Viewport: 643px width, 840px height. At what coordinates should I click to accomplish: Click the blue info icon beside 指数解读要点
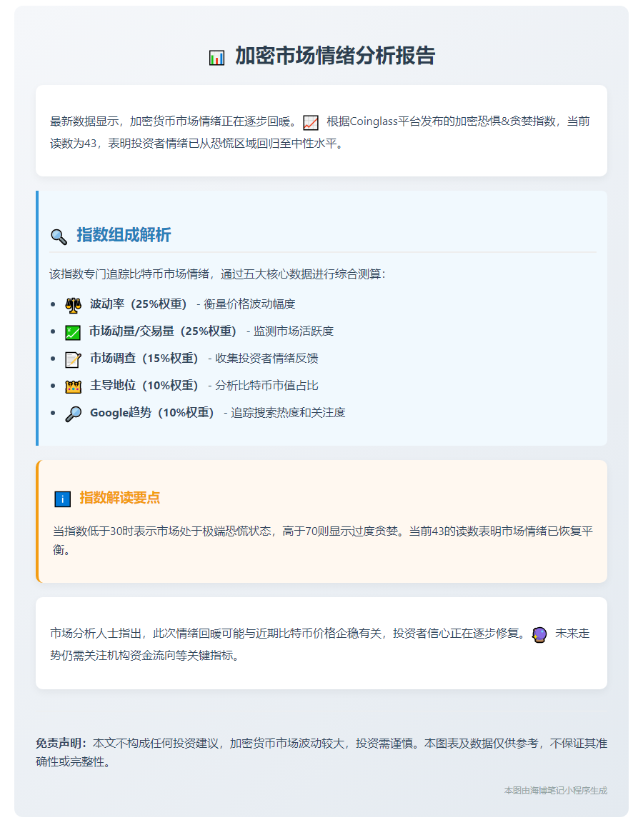[x=63, y=499]
